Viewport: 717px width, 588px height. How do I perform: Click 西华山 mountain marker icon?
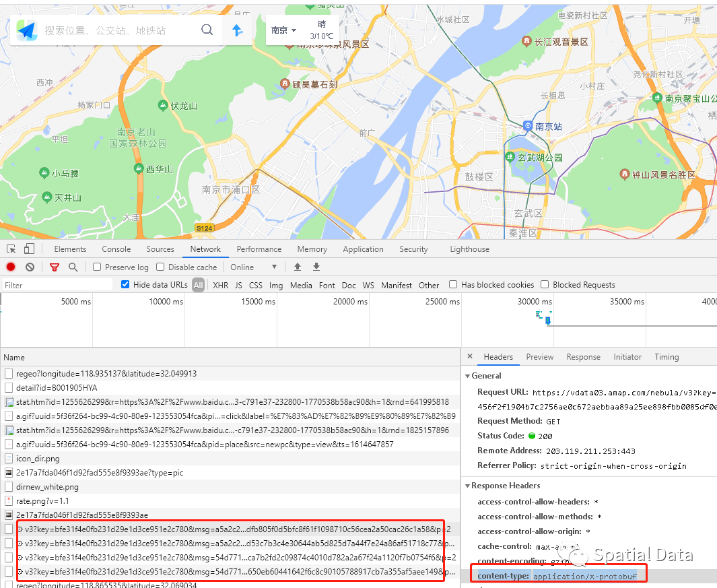click(139, 169)
